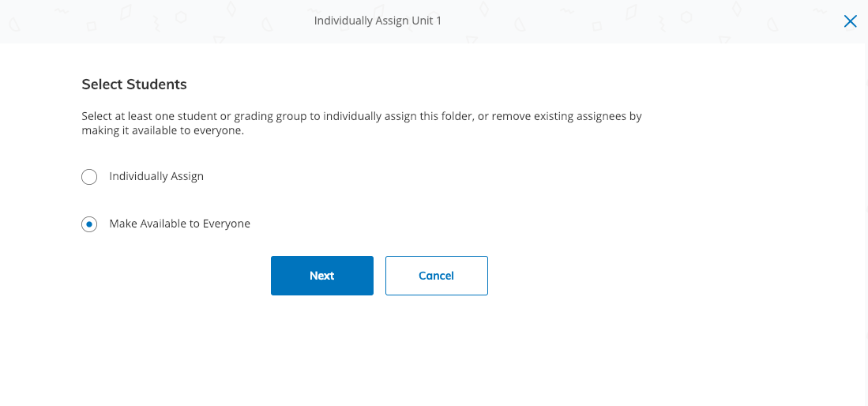Image resolution: width=868 pixels, height=406 pixels.
Task: Click the dialog title Individually Assign Unit 1
Action: pos(378,21)
